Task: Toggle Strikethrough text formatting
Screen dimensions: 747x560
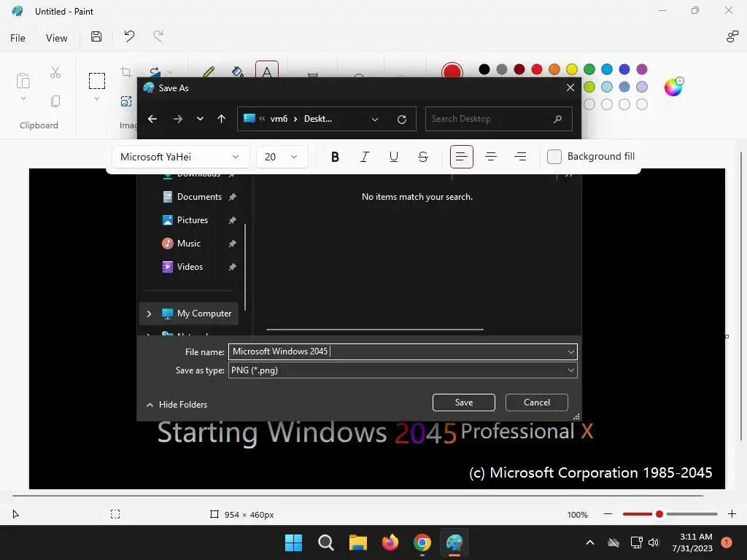Action: pyautogui.click(x=422, y=157)
